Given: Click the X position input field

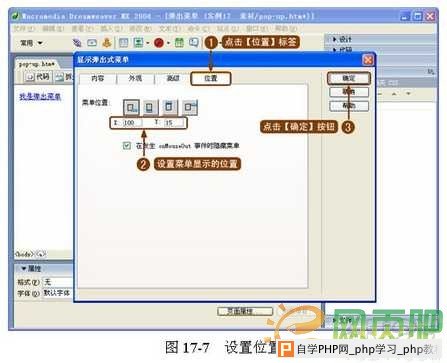Looking at the screenshot, I should pyautogui.click(x=132, y=123).
